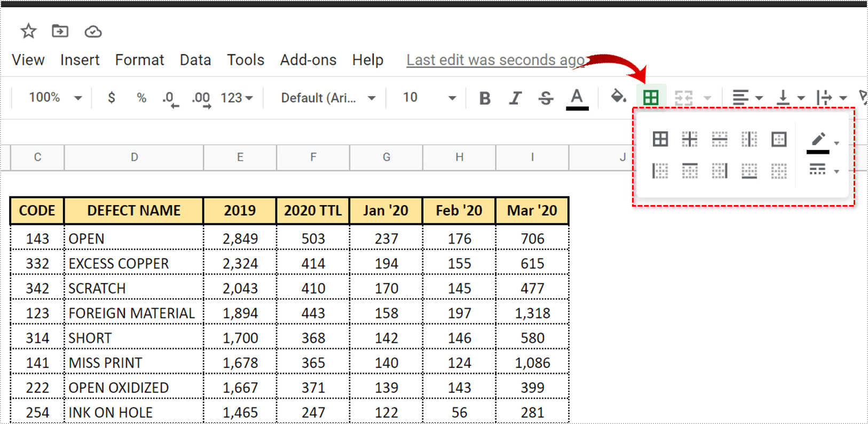868x424 pixels.
Task: Apply outer borders option
Action: (x=779, y=139)
